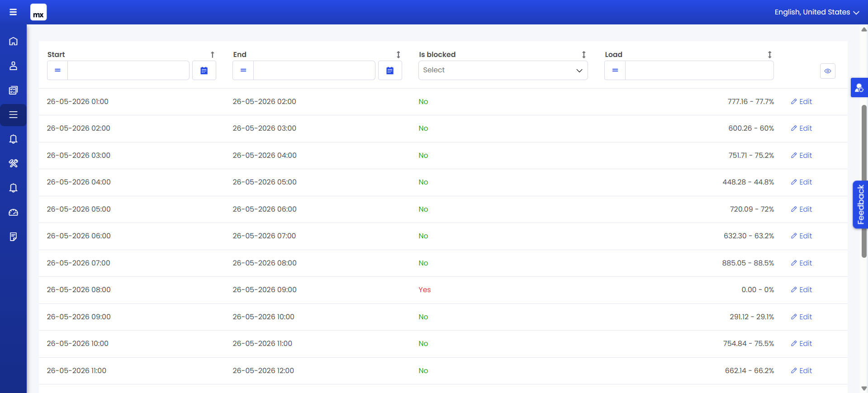Screen dimensions: 868x393
Task: Open the Feedback side tab
Action: [x=860, y=204]
